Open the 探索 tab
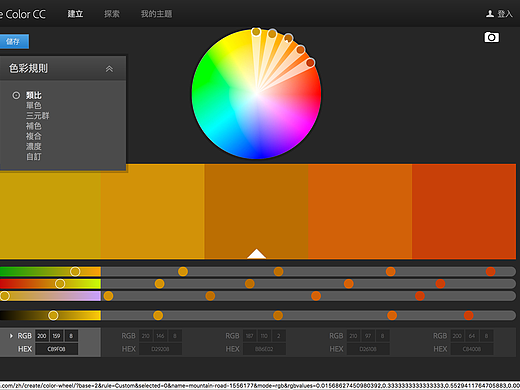 (x=112, y=14)
